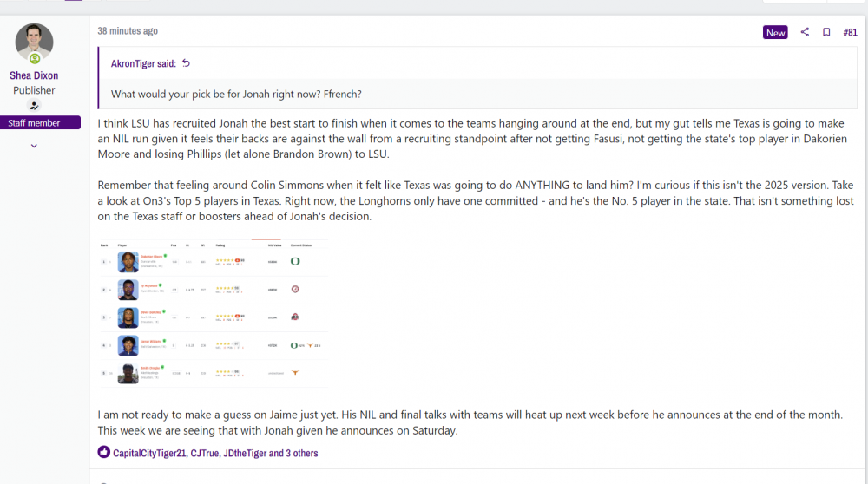This screenshot has height=484, width=868.
Task: Click the AkronTiger said quote header
Action: [x=143, y=63]
